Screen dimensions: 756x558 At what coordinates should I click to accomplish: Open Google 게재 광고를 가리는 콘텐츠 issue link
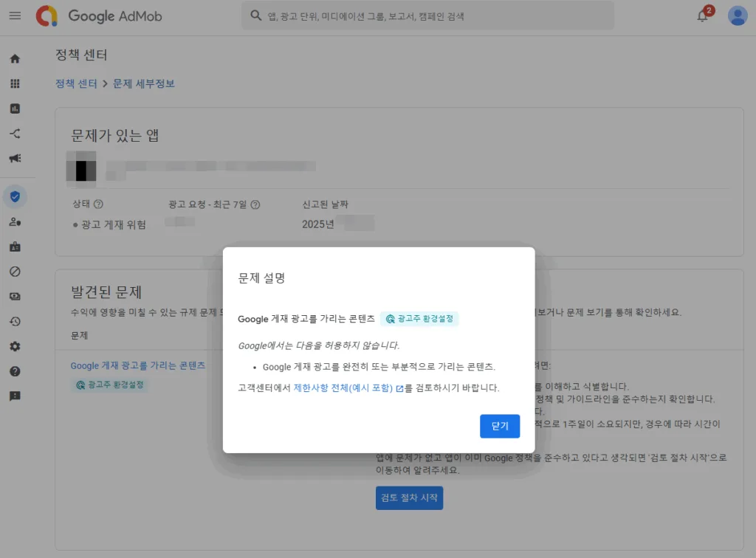point(138,366)
